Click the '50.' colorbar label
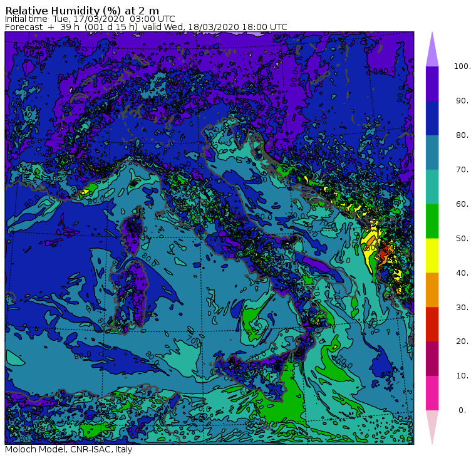476x458 pixels. point(462,239)
